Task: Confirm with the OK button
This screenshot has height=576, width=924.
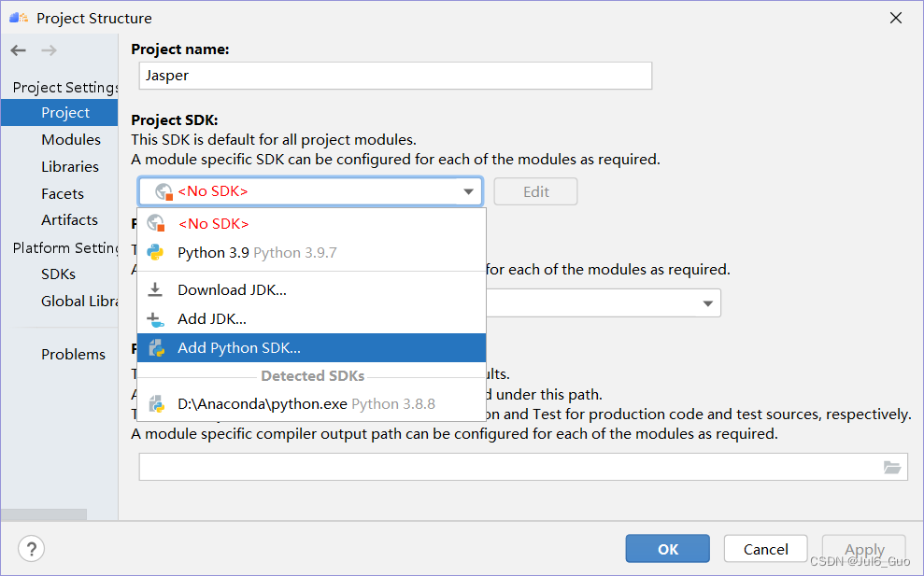Action: pos(668,549)
